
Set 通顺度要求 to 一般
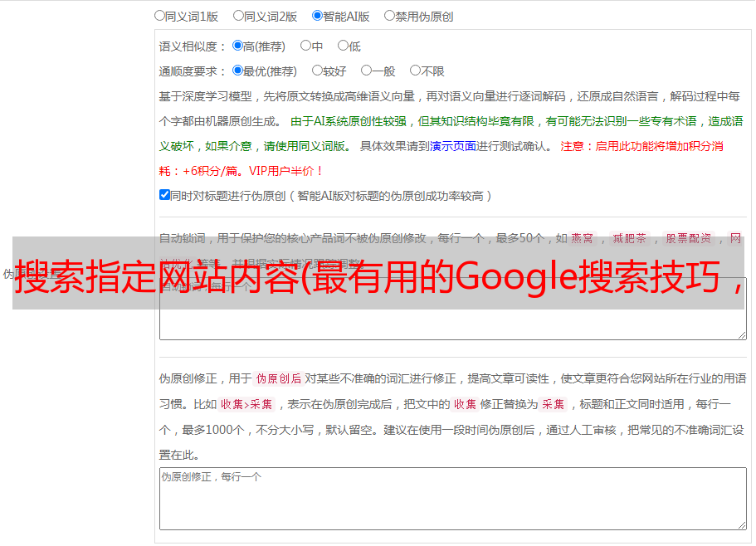[x=366, y=71]
